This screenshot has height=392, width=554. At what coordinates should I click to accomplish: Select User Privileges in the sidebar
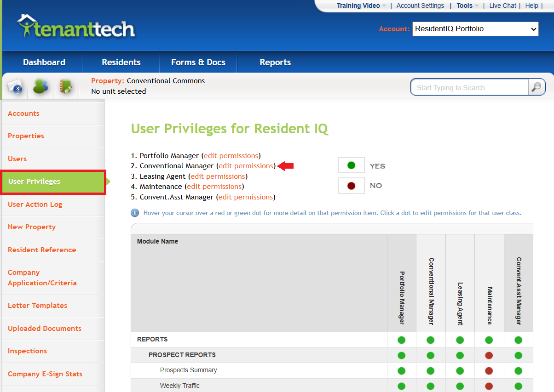(x=53, y=182)
